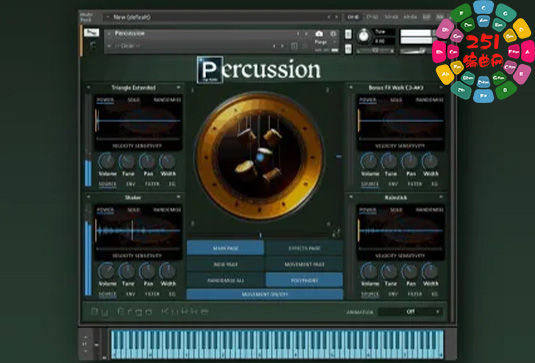The width and height of the screenshot is (535, 363).
Task: Shift keyboard octave up arrow
Action: point(85,337)
